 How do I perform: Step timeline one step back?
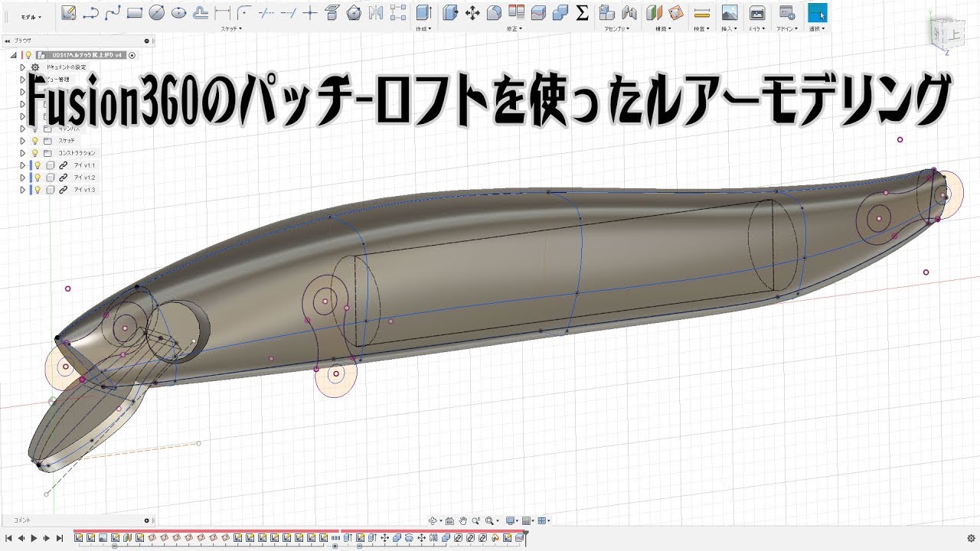pyautogui.click(x=21, y=539)
